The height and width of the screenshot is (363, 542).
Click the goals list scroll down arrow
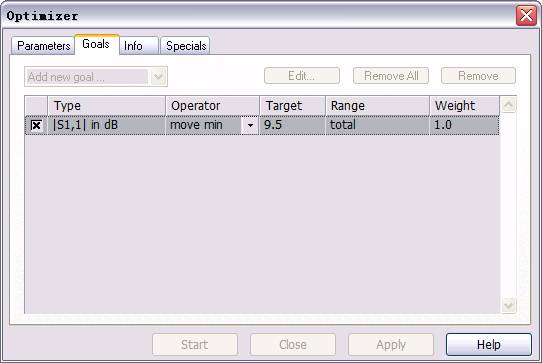tap(508, 305)
